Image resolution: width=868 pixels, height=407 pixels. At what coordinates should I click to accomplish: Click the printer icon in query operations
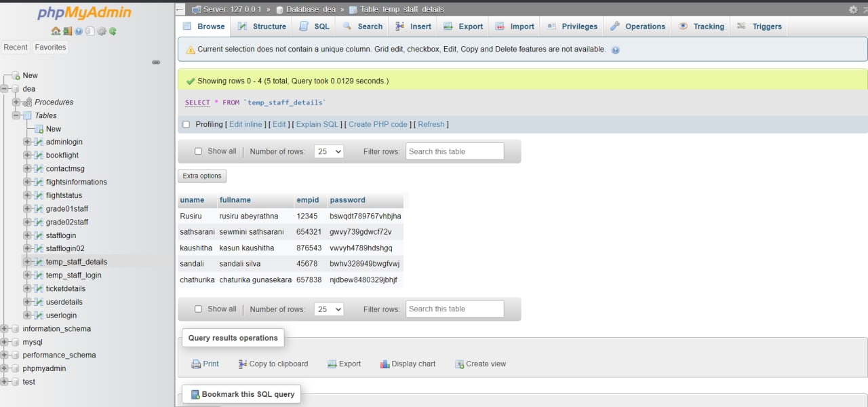[x=196, y=364]
